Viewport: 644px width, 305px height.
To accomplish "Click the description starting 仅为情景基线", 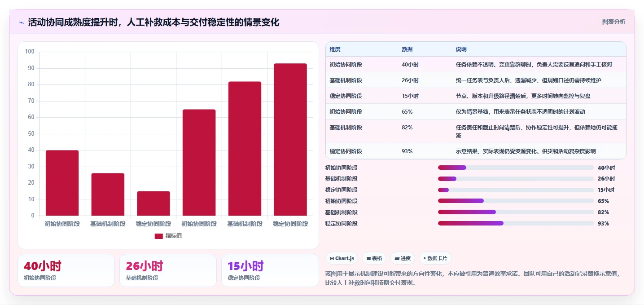I will 520,111.
